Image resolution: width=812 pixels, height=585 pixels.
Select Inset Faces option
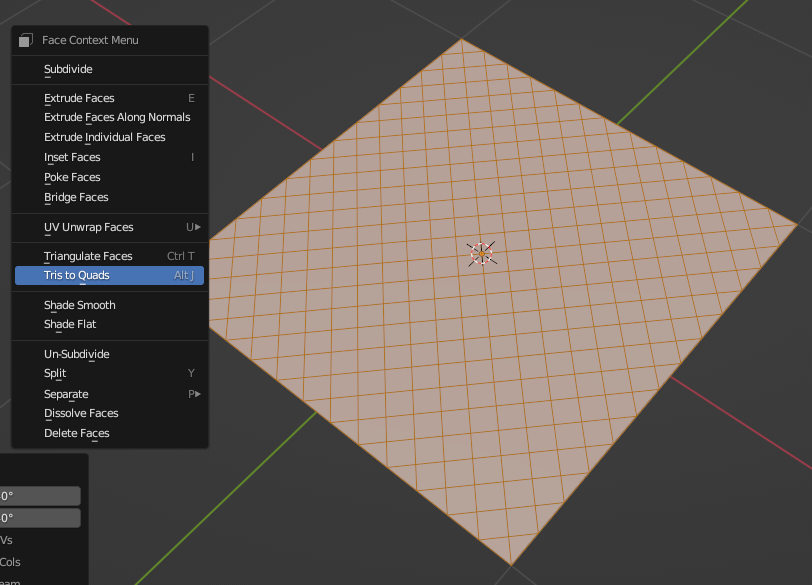(x=109, y=157)
